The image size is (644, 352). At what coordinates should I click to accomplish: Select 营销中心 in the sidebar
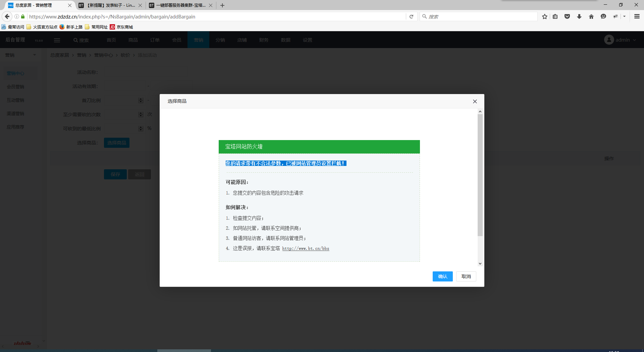pyautogui.click(x=15, y=73)
